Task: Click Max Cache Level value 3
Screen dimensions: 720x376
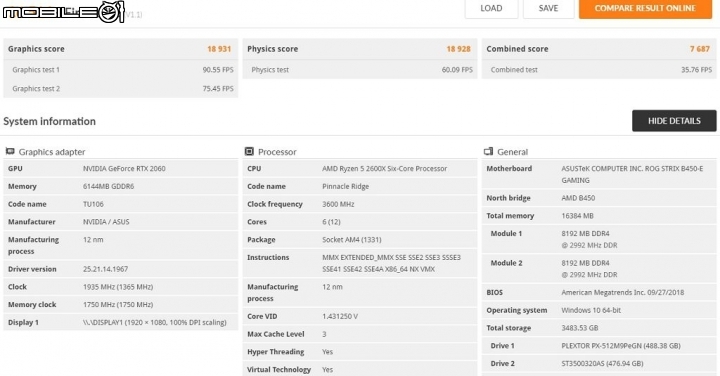Action: tap(324, 334)
